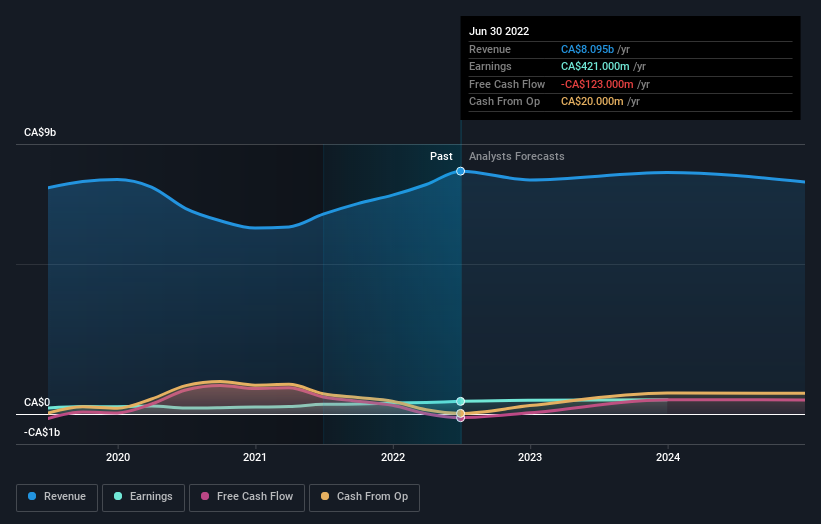The height and width of the screenshot is (524, 821).
Task: Toggle the Cash From Op legend series
Action: (x=364, y=497)
